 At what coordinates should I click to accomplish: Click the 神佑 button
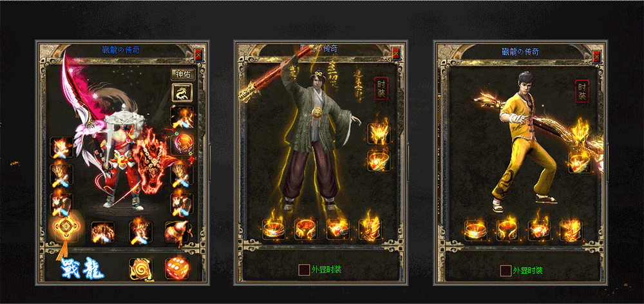(183, 74)
